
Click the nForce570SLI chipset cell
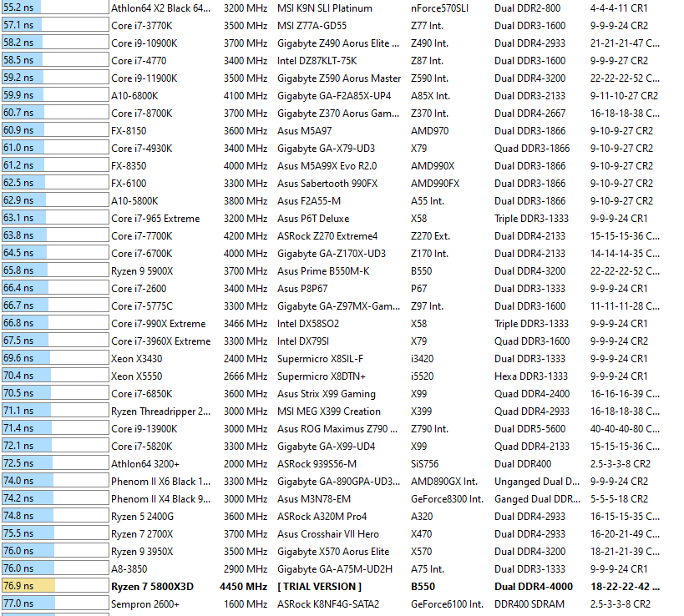tap(439, 8)
